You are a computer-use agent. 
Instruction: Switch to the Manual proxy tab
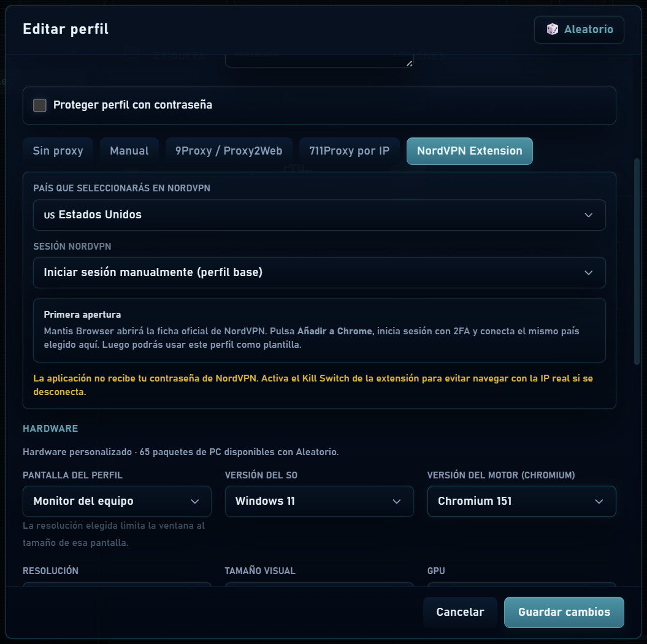129,151
